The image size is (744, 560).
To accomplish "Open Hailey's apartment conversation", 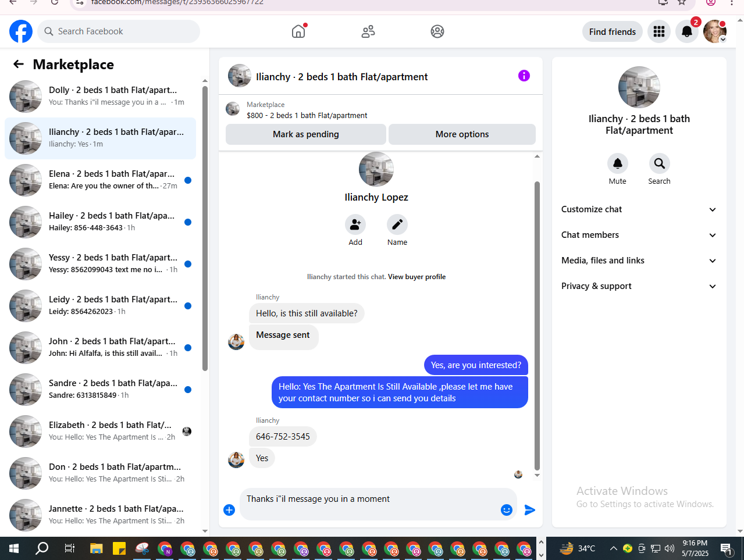I will coord(101,222).
